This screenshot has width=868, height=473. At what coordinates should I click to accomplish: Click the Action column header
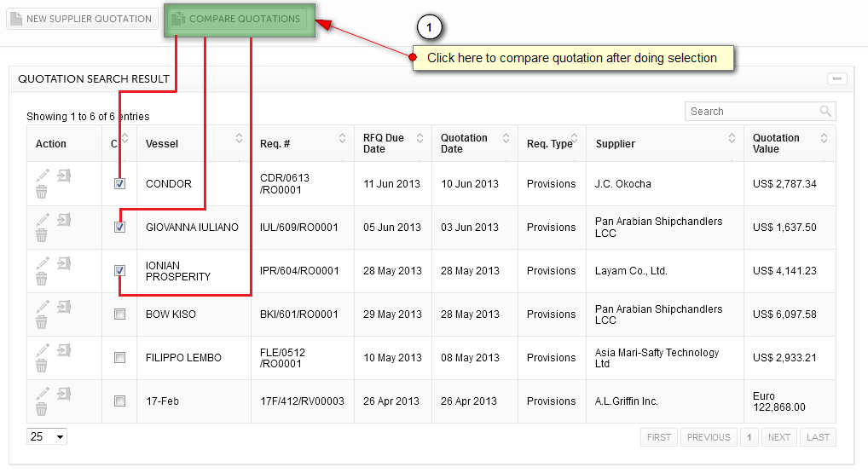pos(64,144)
